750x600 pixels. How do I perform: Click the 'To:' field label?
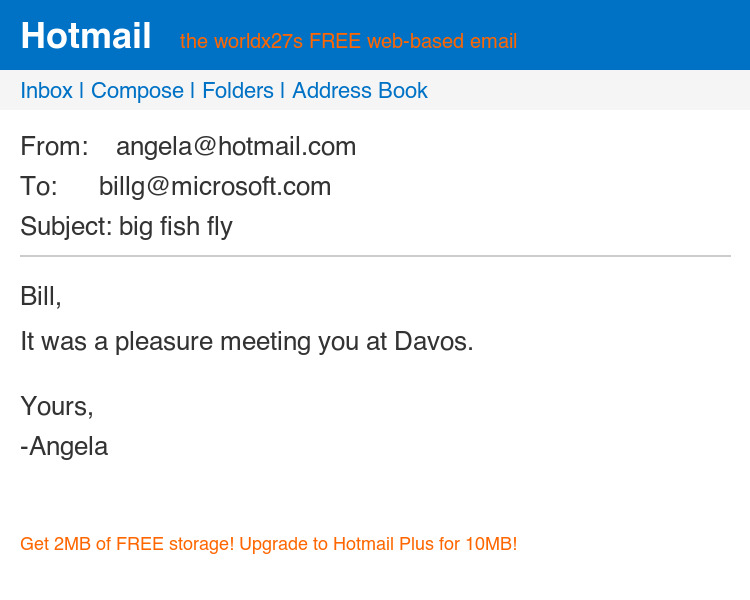pyautogui.click(x=39, y=187)
